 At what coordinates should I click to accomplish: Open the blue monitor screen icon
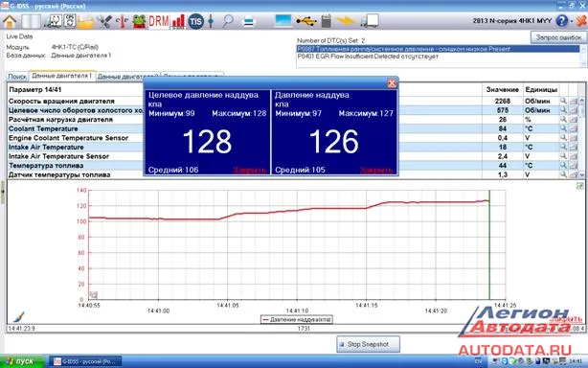283,21
